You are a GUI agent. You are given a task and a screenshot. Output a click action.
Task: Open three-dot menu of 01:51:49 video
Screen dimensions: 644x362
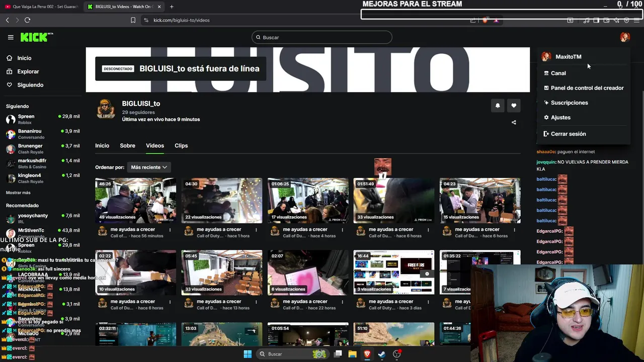[428, 230]
